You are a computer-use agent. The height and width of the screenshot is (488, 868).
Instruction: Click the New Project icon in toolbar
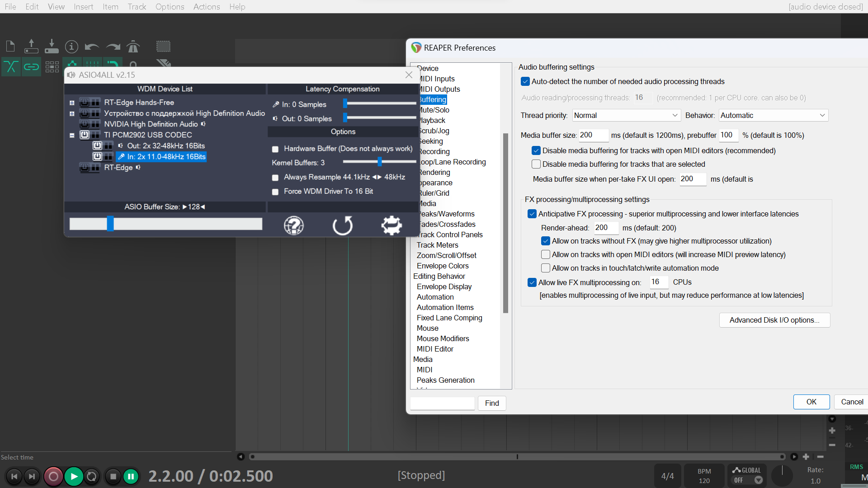[x=10, y=46]
